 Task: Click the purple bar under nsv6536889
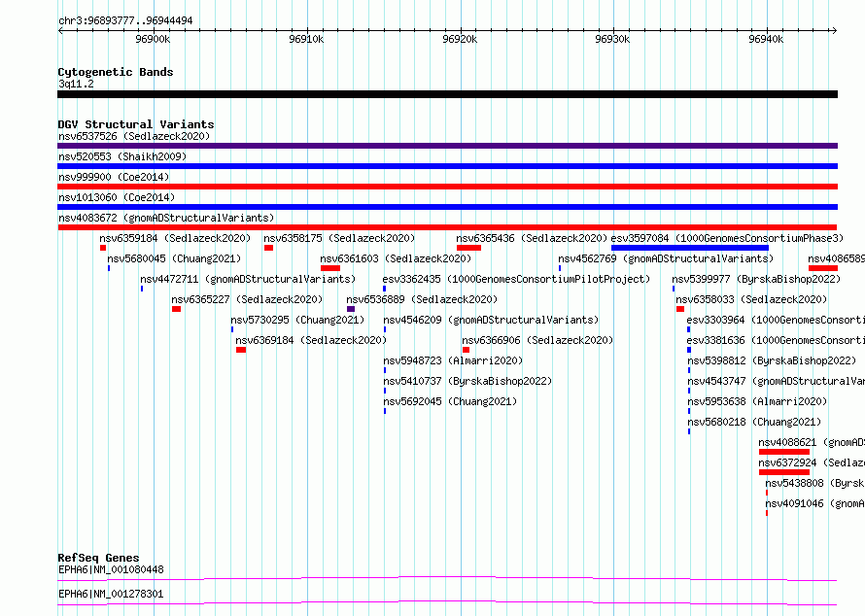tap(351, 309)
